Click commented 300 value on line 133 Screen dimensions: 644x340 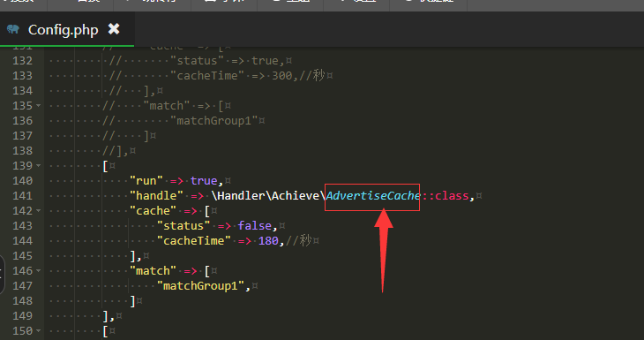pyautogui.click(x=281, y=76)
